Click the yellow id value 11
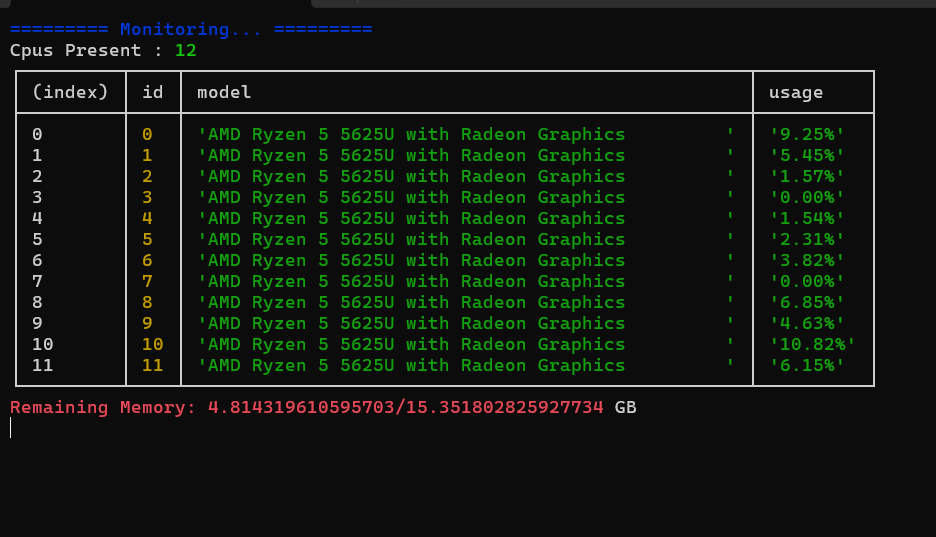 pyautogui.click(x=153, y=365)
